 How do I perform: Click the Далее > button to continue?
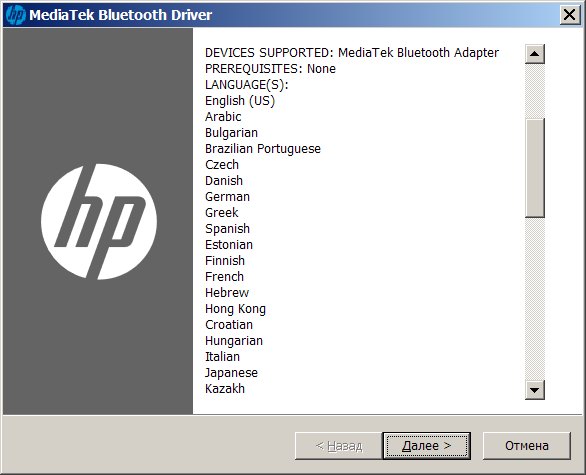click(426, 445)
